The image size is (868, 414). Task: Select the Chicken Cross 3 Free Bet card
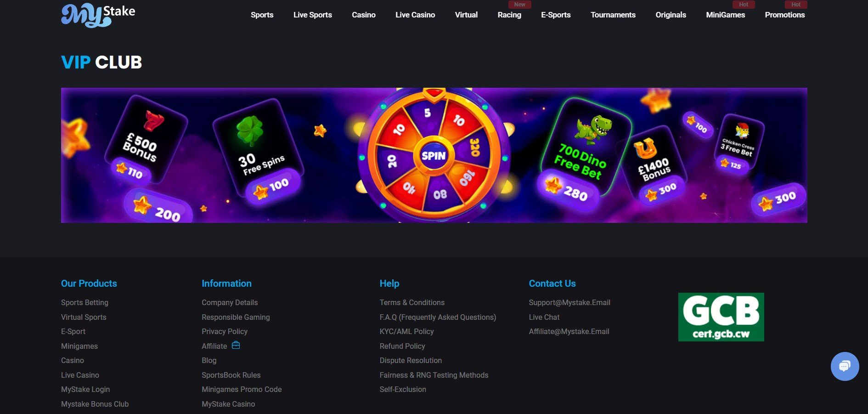click(x=739, y=142)
